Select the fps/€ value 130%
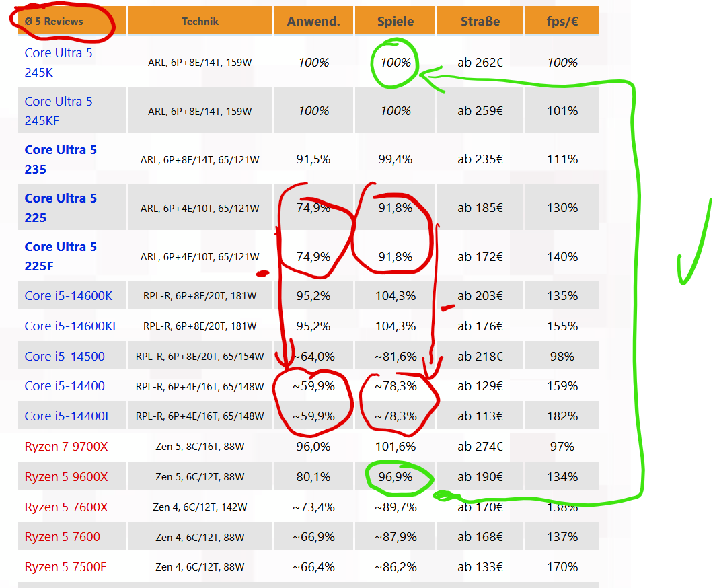 point(562,208)
